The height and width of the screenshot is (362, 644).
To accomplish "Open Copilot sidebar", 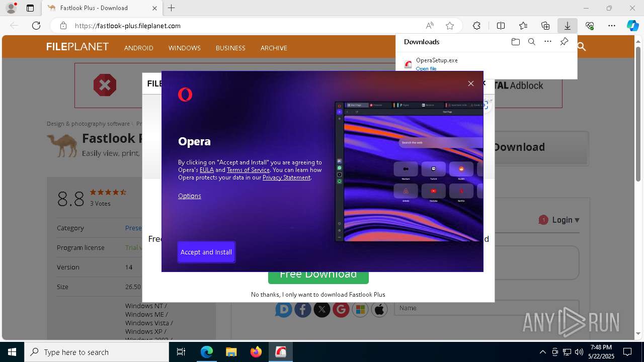I will [x=632, y=26].
